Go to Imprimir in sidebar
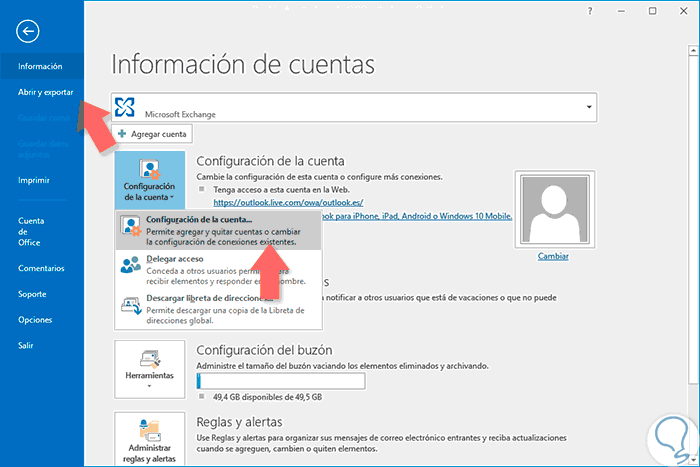This screenshot has height=467, width=700. click(x=35, y=181)
